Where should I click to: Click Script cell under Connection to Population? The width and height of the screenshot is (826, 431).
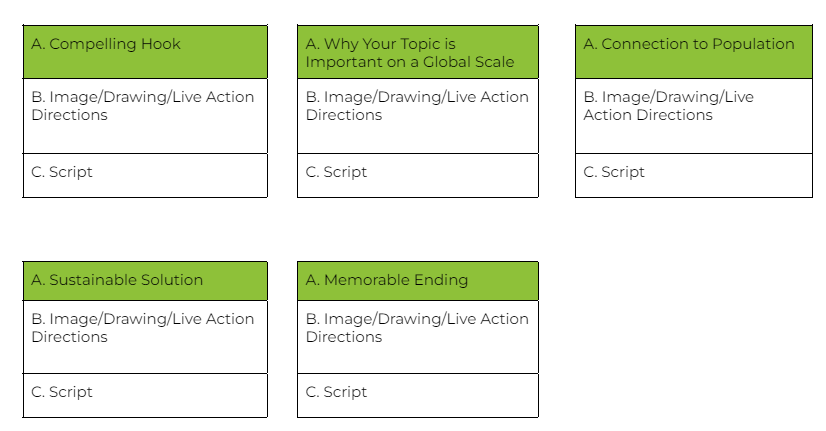click(x=694, y=175)
